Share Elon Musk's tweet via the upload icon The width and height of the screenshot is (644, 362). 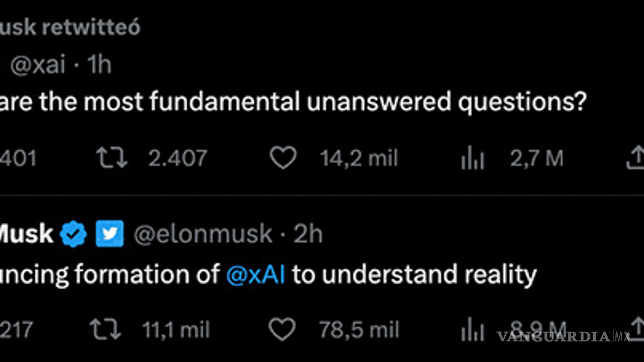click(636, 330)
